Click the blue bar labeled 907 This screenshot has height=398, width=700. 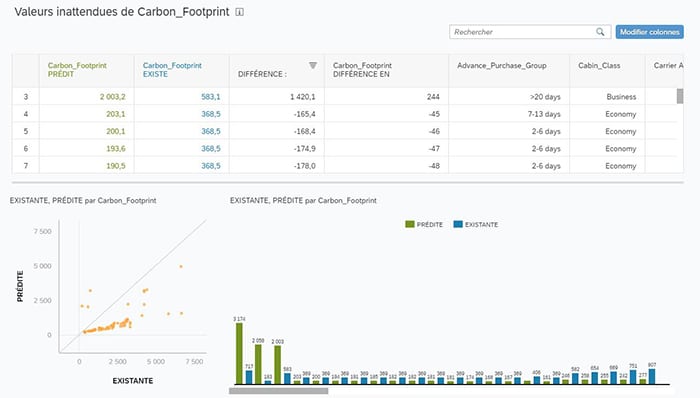pyautogui.click(x=652, y=376)
